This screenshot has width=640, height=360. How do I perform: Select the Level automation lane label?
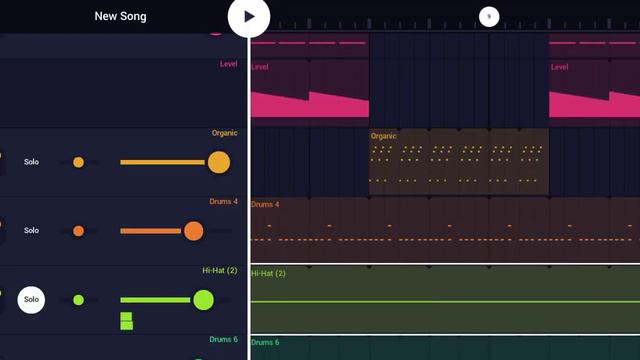tap(229, 64)
